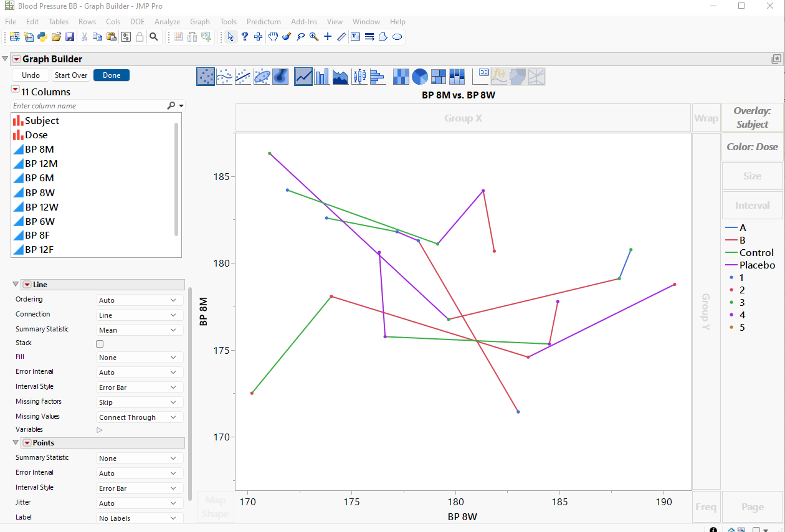
Task: Click the Group X drop zone
Action: click(463, 118)
